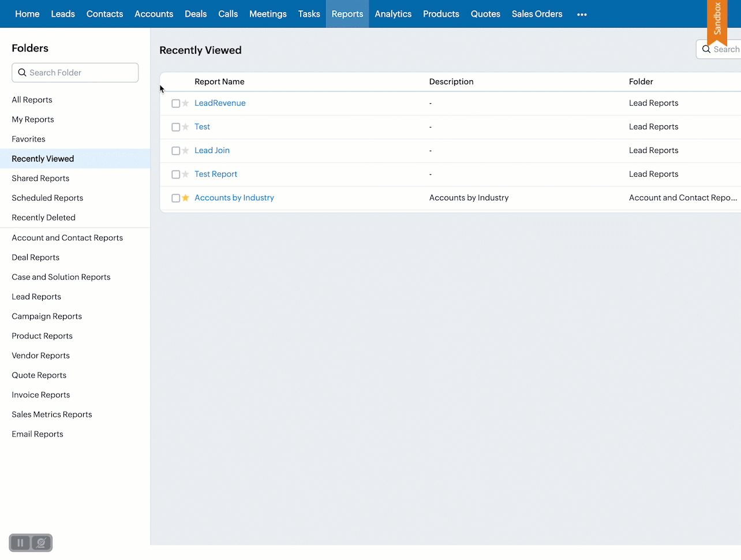Open the Analytics tab
Image resolution: width=741 pixels, height=560 pixels.
pos(393,14)
